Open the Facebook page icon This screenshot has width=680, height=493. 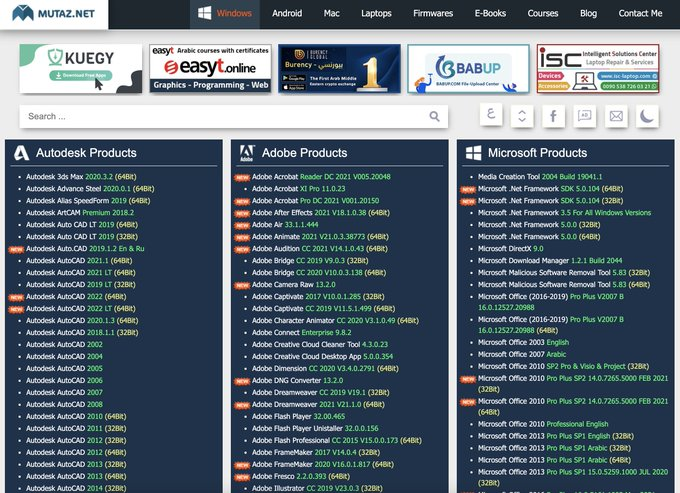[x=553, y=116]
